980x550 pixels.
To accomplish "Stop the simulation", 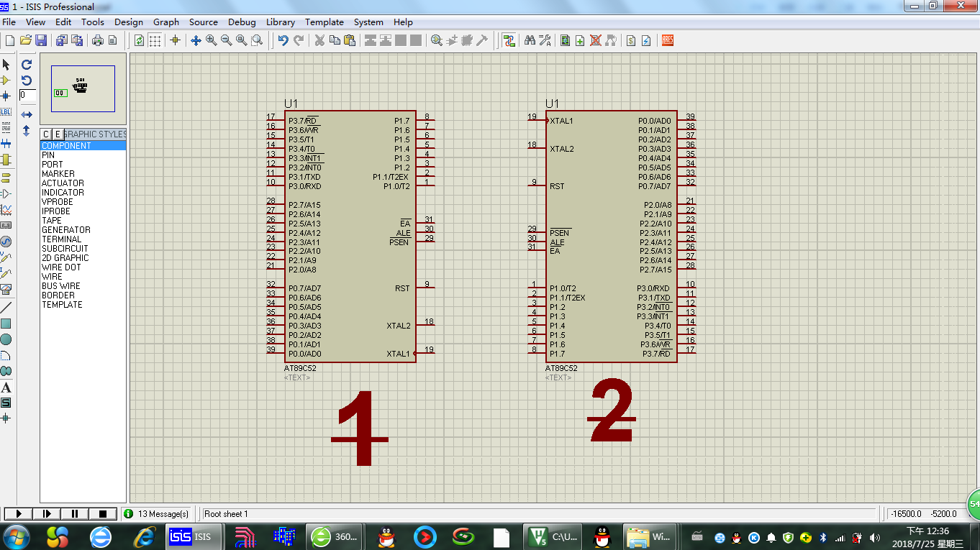I will [103, 513].
